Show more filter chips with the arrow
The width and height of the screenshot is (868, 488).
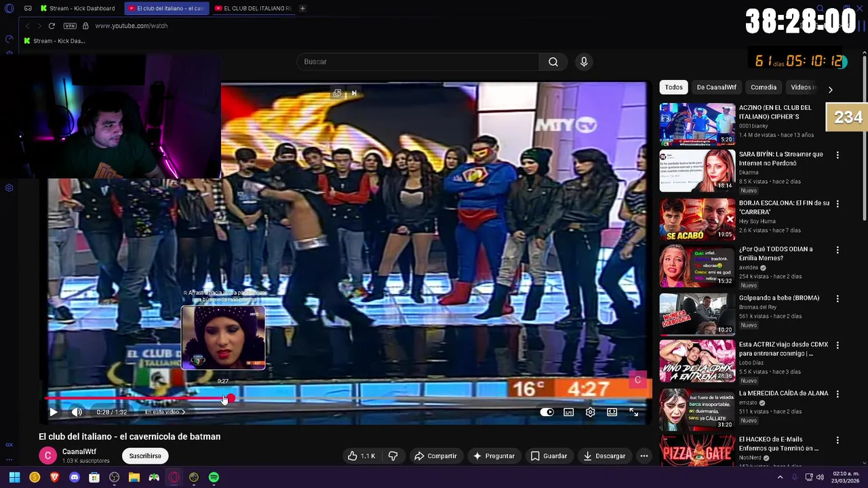click(x=830, y=89)
